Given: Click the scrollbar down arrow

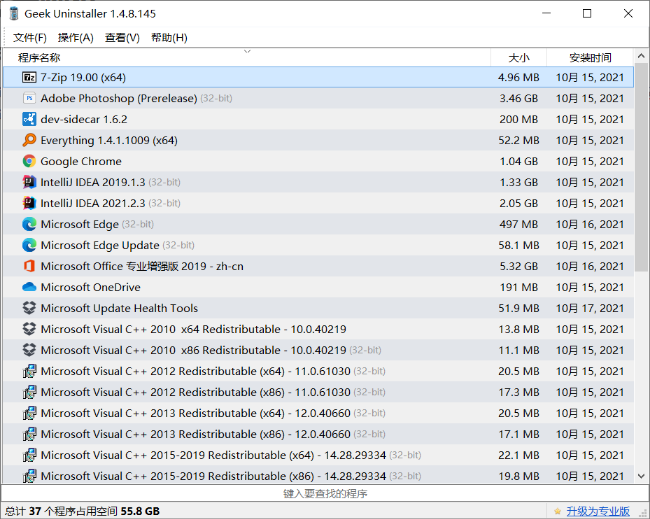Looking at the screenshot, I should tap(641, 476).
